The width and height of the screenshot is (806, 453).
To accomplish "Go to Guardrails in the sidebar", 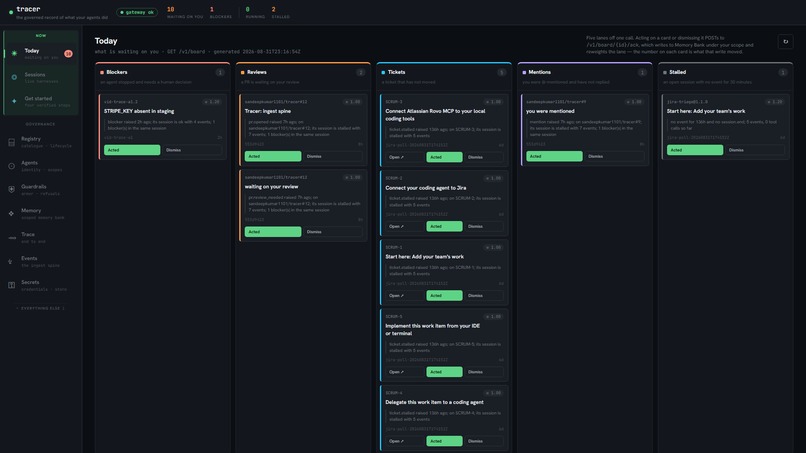I will pyautogui.click(x=41, y=190).
